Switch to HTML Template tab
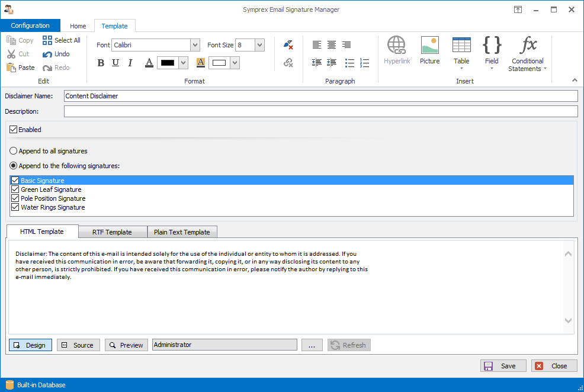The image size is (584, 392). 42,232
